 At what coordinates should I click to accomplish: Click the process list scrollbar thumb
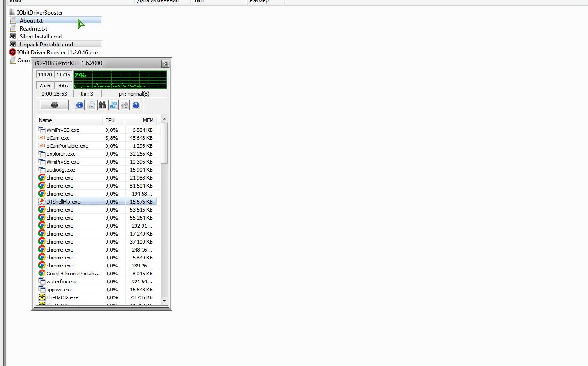click(x=164, y=143)
